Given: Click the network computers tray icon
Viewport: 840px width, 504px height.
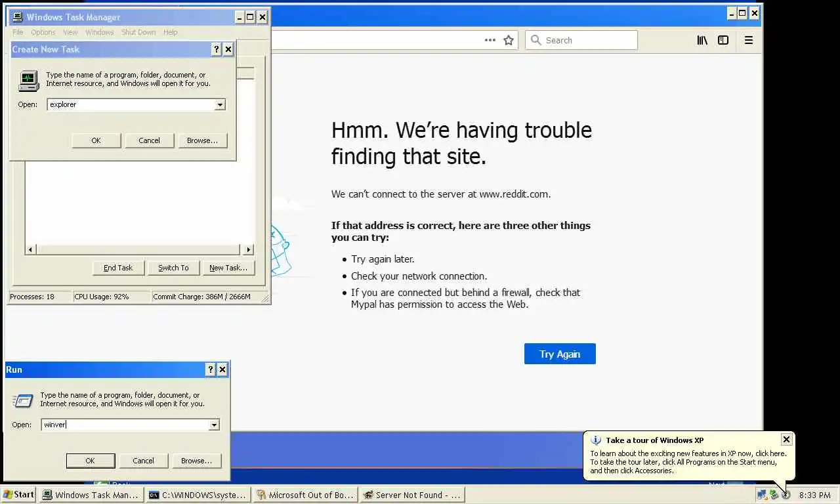Looking at the screenshot, I should 762,495.
